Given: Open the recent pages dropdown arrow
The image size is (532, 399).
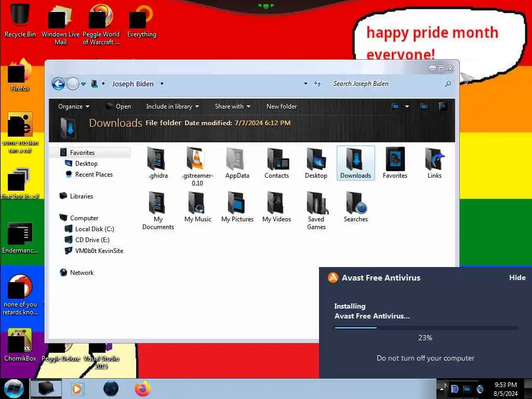Looking at the screenshot, I should tap(84, 84).
